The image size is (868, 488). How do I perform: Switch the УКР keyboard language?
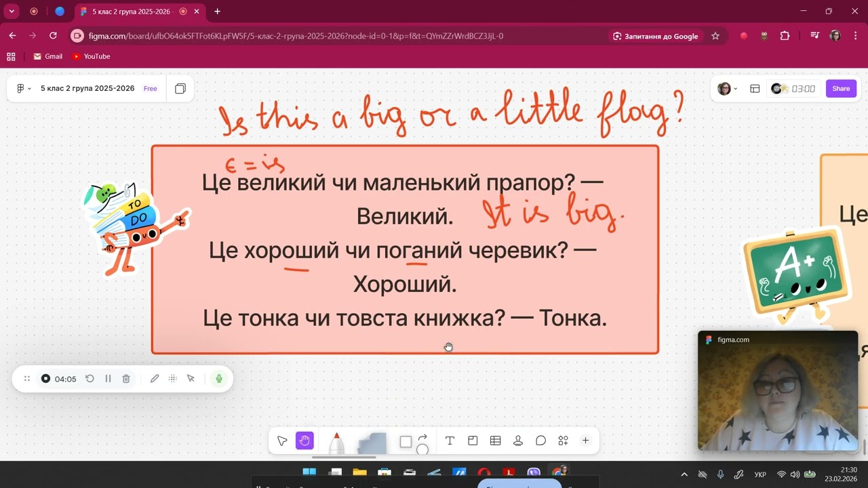(x=760, y=474)
